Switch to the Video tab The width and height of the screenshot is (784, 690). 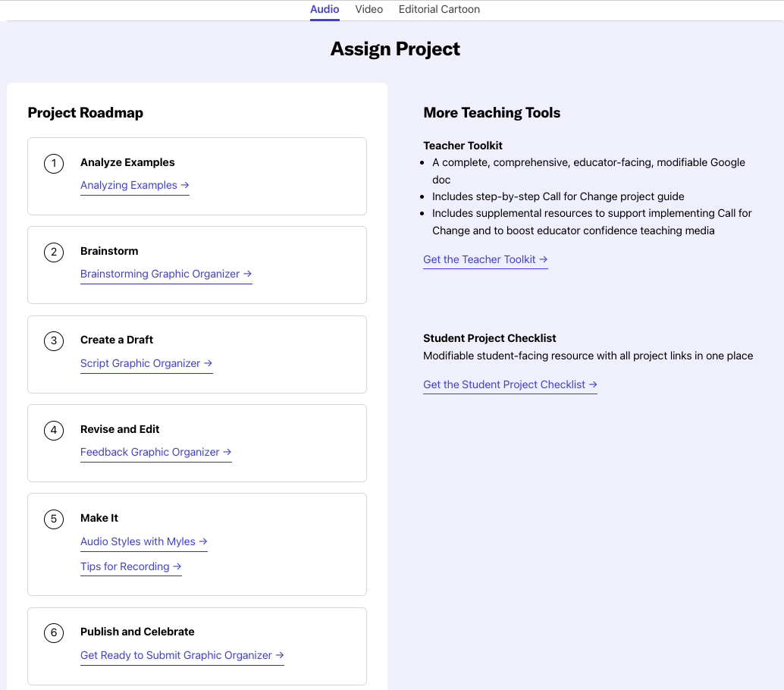point(369,9)
